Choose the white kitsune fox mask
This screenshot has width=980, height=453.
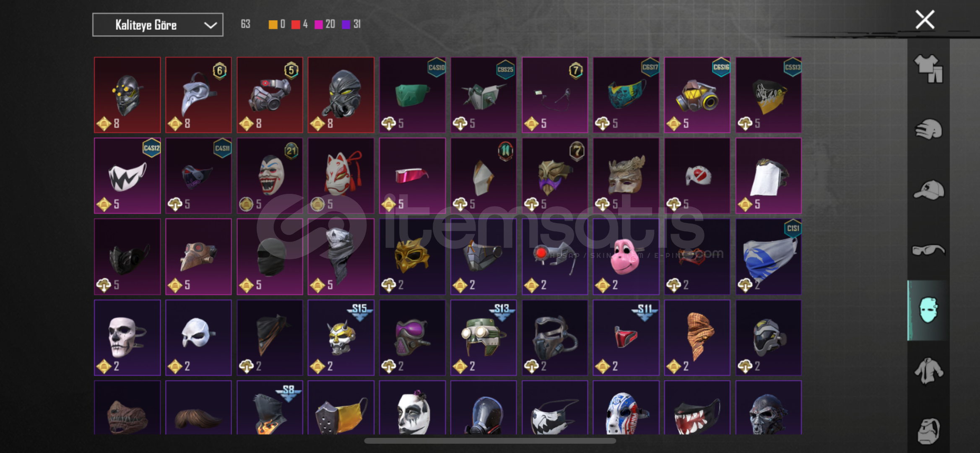(x=341, y=176)
